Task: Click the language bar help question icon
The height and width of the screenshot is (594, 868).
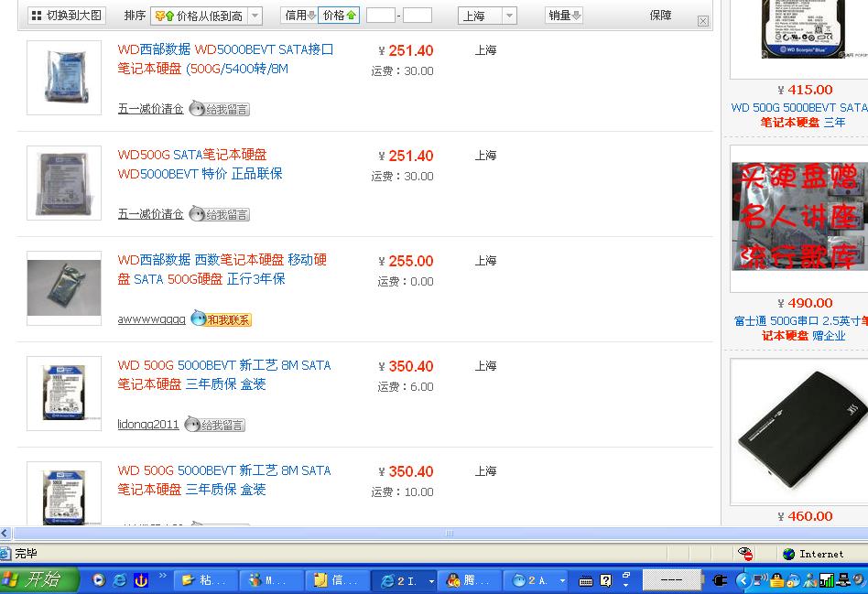Action: coord(606,580)
